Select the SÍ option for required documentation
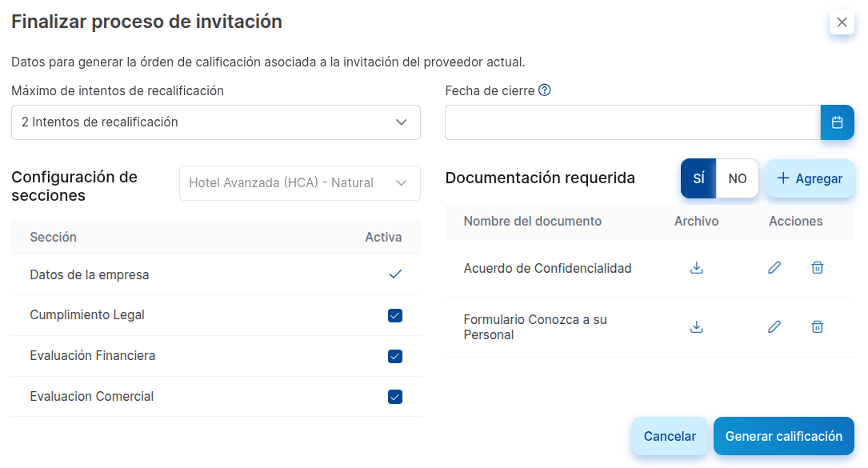Viewport: 868px width, 468px height. click(x=698, y=178)
